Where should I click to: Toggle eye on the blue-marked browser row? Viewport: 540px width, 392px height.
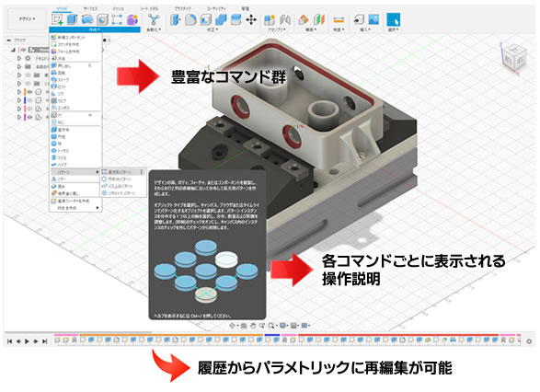coord(30,100)
